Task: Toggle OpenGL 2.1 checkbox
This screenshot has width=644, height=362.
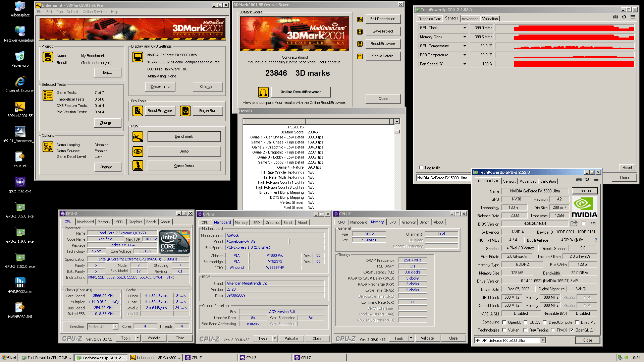Action: tap(572, 330)
